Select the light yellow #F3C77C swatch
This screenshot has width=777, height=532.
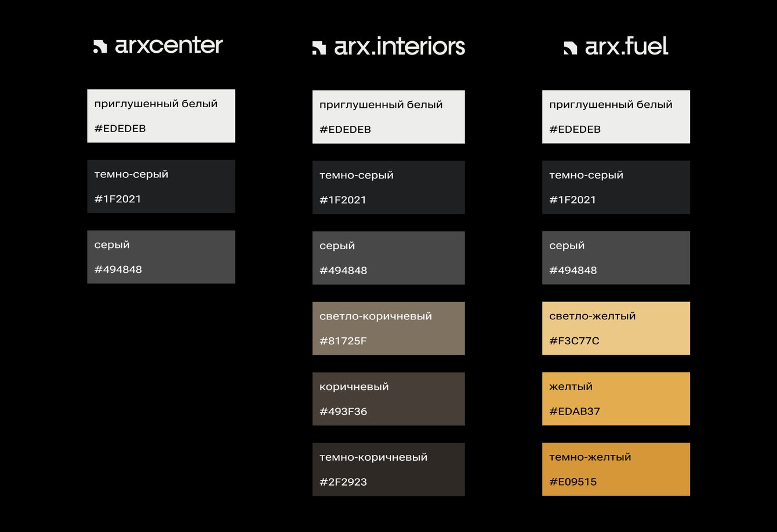pos(616,328)
